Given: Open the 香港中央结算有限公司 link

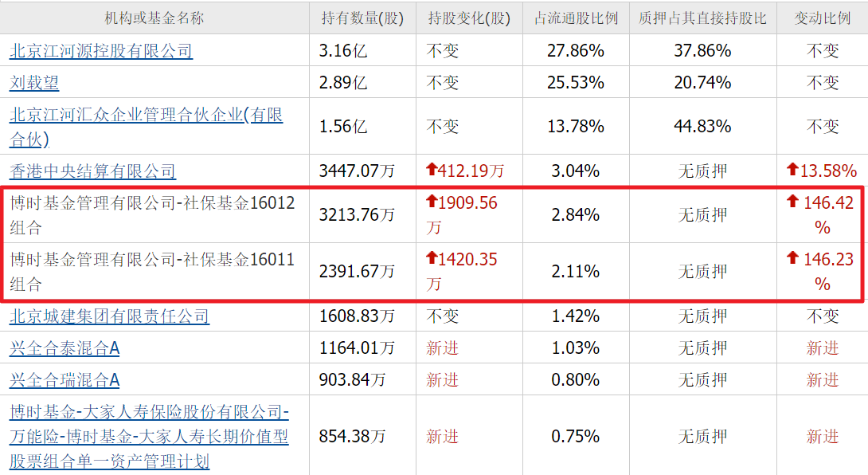Looking at the screenshot, I should 92,171.
